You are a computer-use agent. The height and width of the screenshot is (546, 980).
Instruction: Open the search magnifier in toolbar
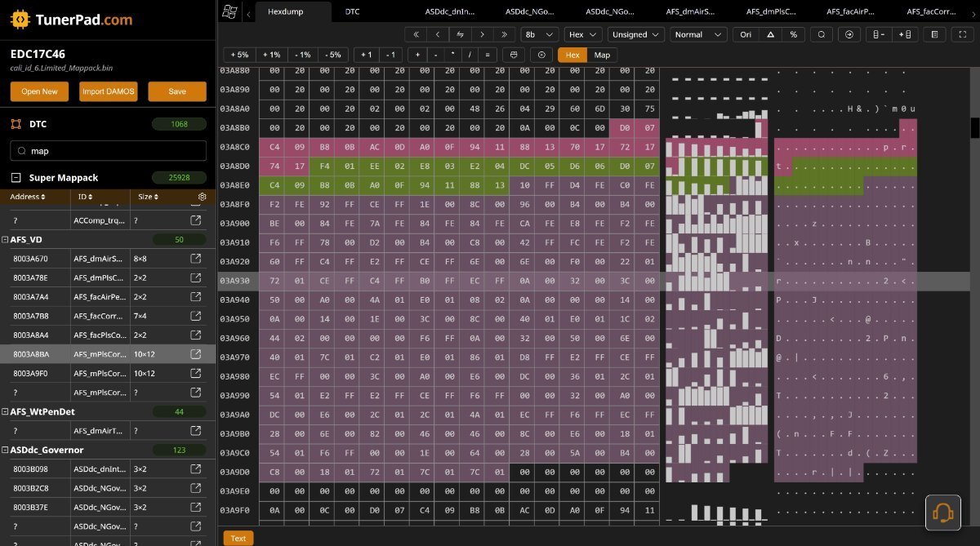tap(822, 34)
